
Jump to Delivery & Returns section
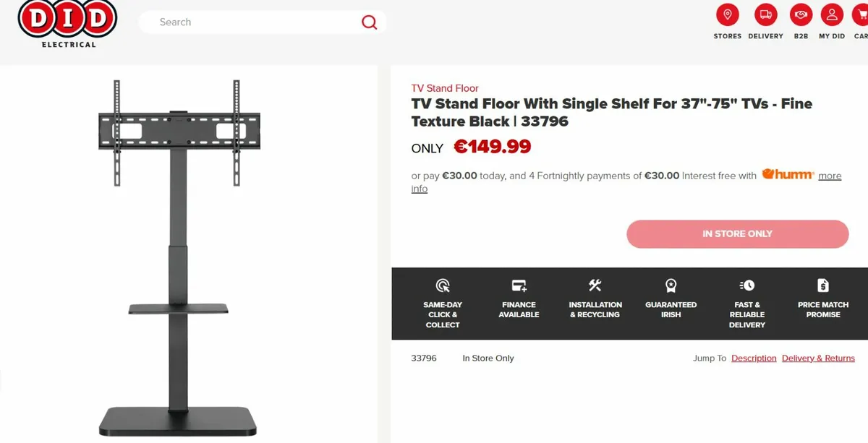818,358
